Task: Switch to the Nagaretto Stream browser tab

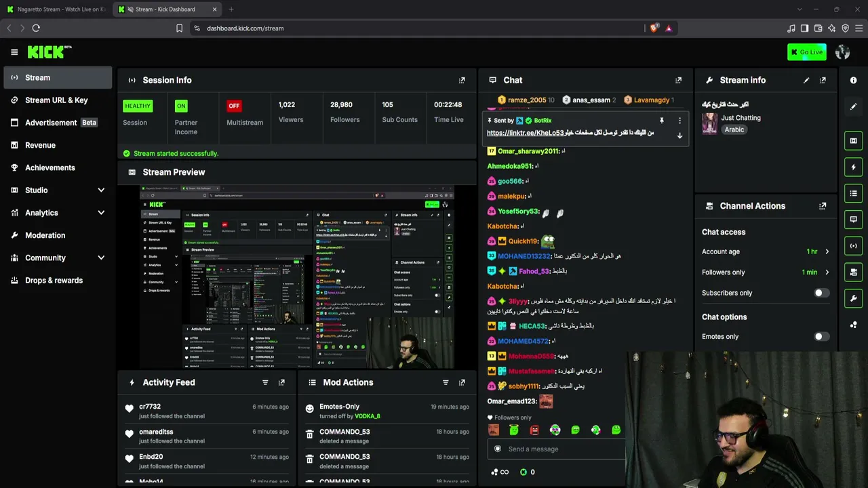Action: point(56,9)
